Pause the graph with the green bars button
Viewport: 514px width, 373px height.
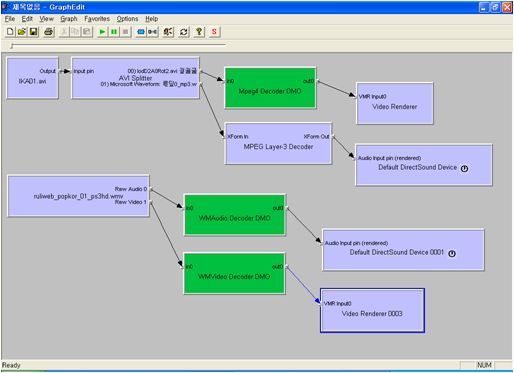pyautogui.click(x=114, y=32)
